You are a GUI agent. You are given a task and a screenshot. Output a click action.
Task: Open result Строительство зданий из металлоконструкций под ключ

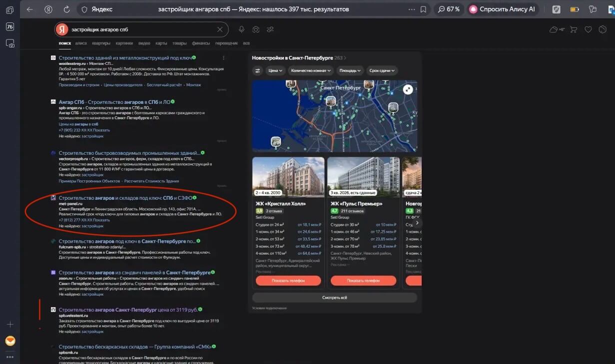(x=125, y=58)
